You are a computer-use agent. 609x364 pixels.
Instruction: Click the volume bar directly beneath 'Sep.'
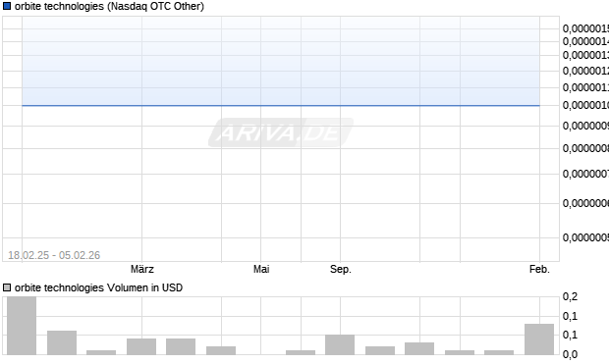[340, 344]
